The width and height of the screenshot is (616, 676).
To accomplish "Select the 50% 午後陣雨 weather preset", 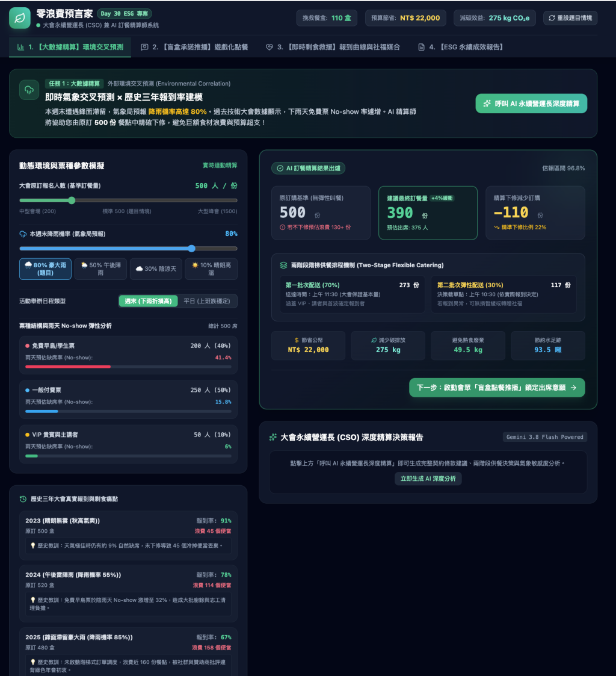I will (x=101, y=269).
